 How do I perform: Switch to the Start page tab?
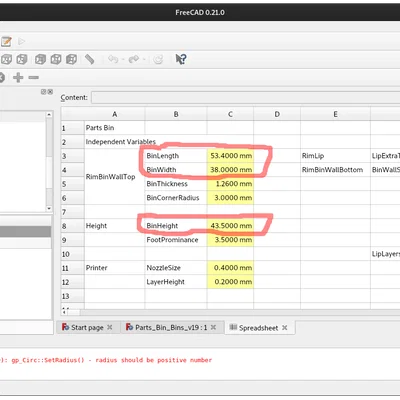tap(87, 328)
